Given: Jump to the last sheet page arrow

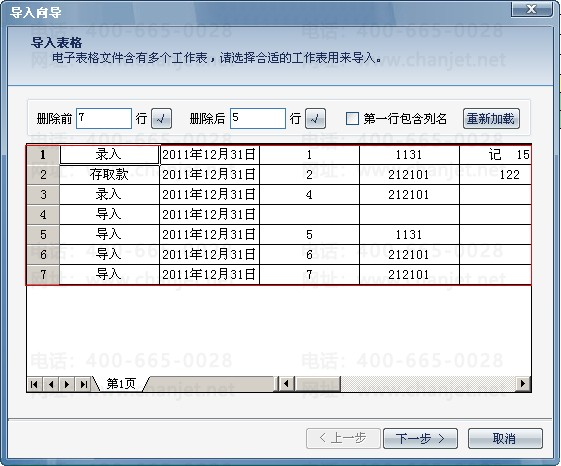Looking at the screenshot, I should pyautogui.click(x=83, y=384).
